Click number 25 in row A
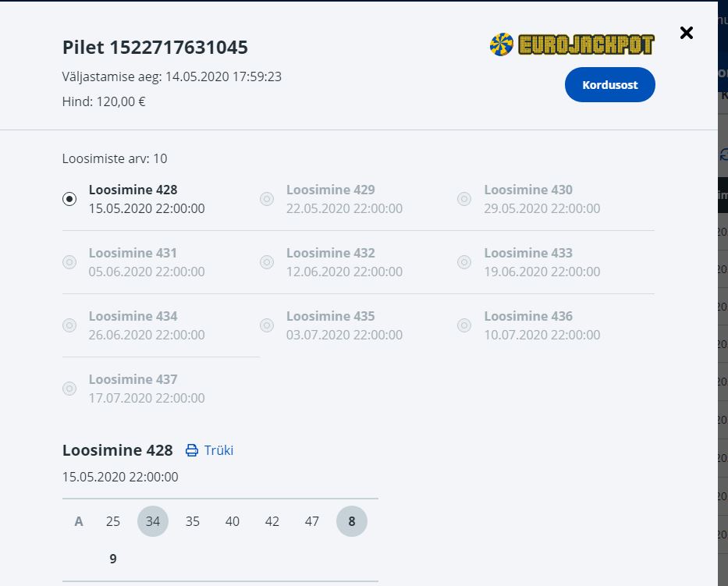Viewport: 728px width, 586px height. point(113,521)
